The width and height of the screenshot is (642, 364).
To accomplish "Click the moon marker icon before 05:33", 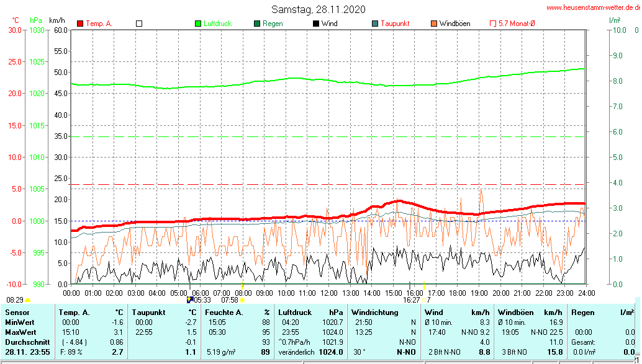I will coord(190,300).
